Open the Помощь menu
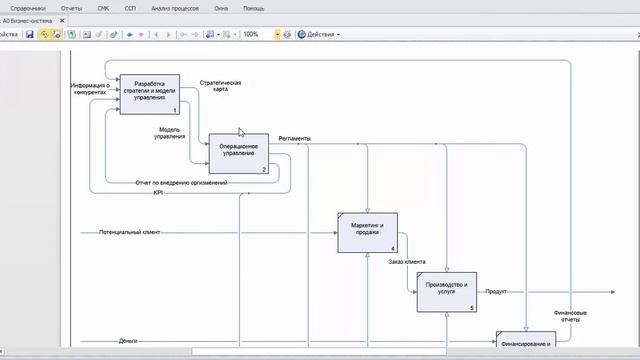Image resolution: width=640 pixels, height=360 pixels. 253,8
